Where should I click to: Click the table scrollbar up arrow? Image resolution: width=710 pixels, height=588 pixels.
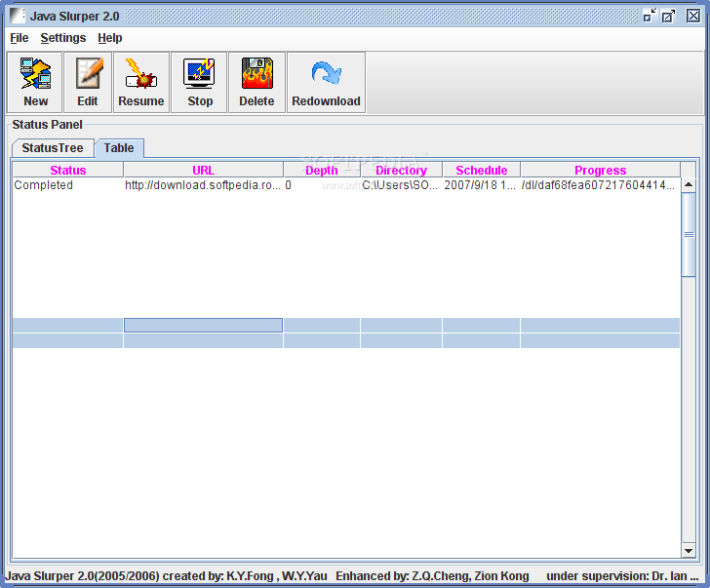pos(689,184)
